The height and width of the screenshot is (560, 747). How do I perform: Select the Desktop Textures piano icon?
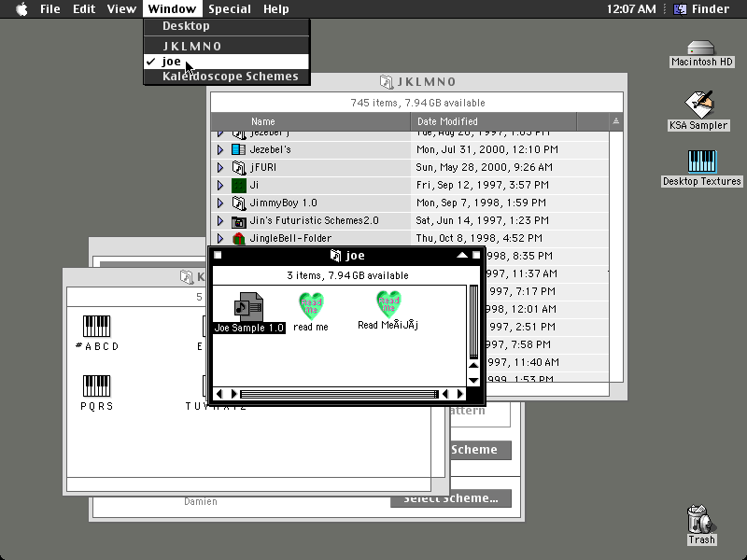click(x=702, y=161)
